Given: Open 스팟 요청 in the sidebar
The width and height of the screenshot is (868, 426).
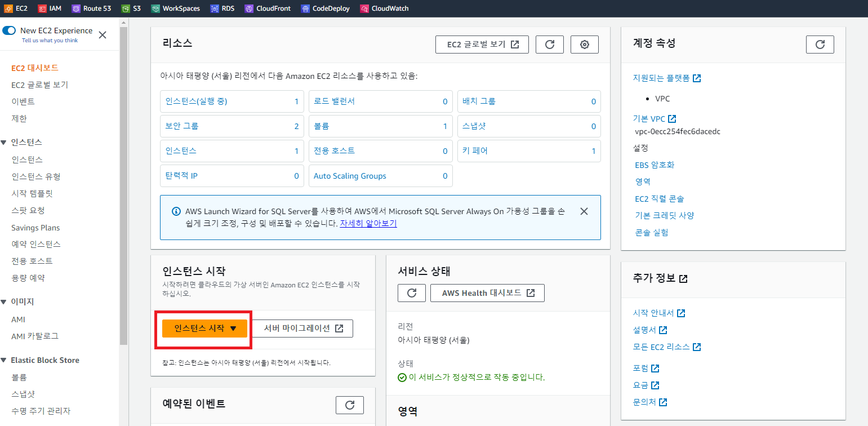Looking at the screenshot, I should (x=28, y=210).
